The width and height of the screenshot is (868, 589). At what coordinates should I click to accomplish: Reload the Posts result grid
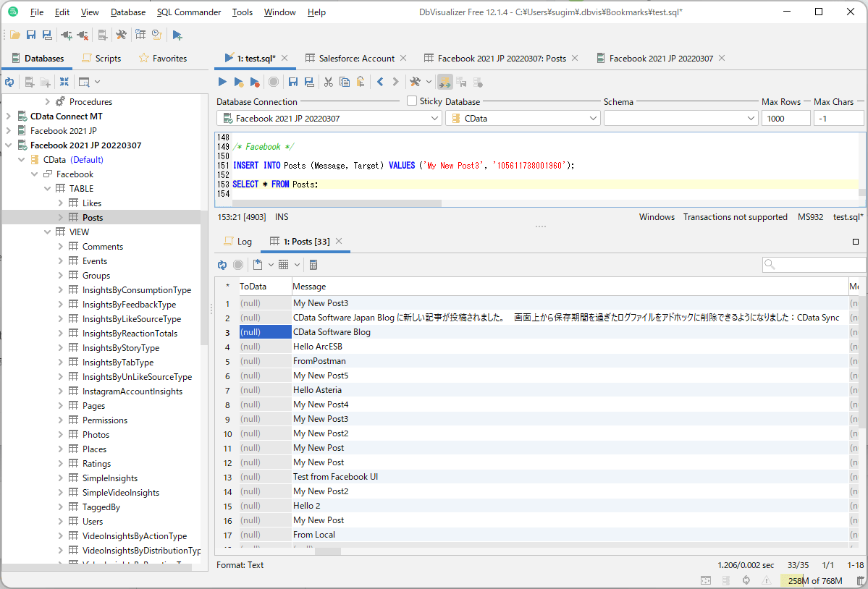coord(222,265)
